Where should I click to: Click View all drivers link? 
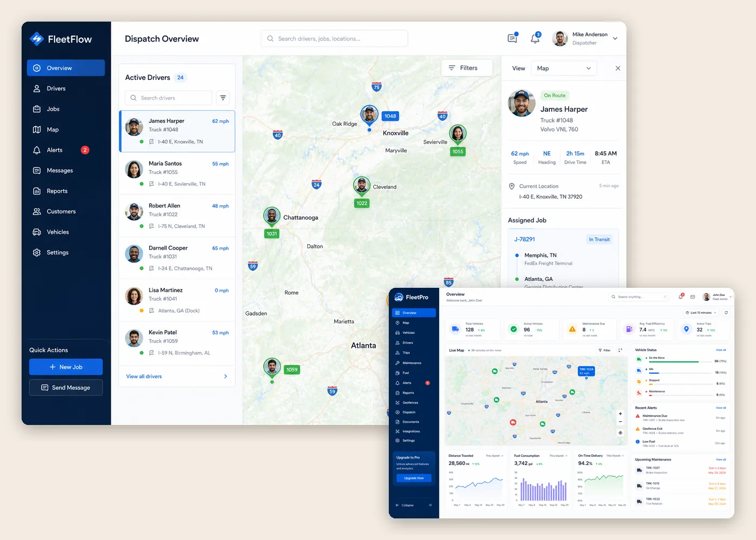point(144,376)
